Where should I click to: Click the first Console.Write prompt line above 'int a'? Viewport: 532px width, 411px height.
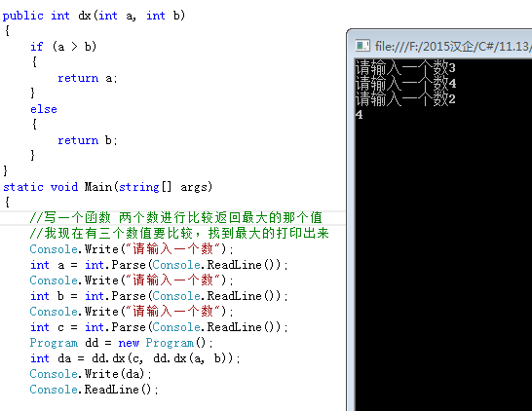132,249
